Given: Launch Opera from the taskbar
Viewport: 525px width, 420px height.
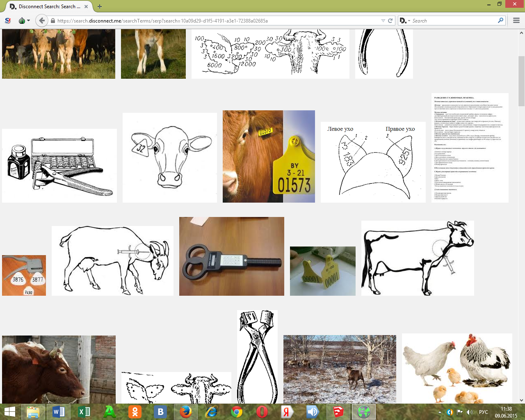Looking at the screenshot, I should tap(262, 412).
